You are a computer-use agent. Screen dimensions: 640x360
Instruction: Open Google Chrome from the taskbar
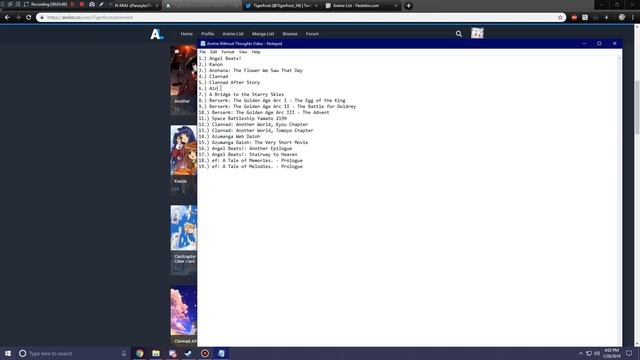140,353
